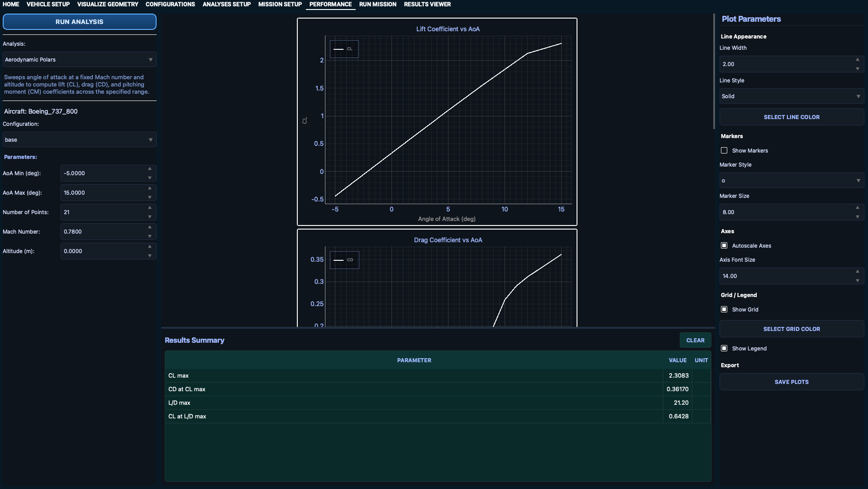The height and width of the screenshot is (489, 868).
Task: Decrease Line Width with down arrow
Action: pyautogui.click(x=858, y=68)
